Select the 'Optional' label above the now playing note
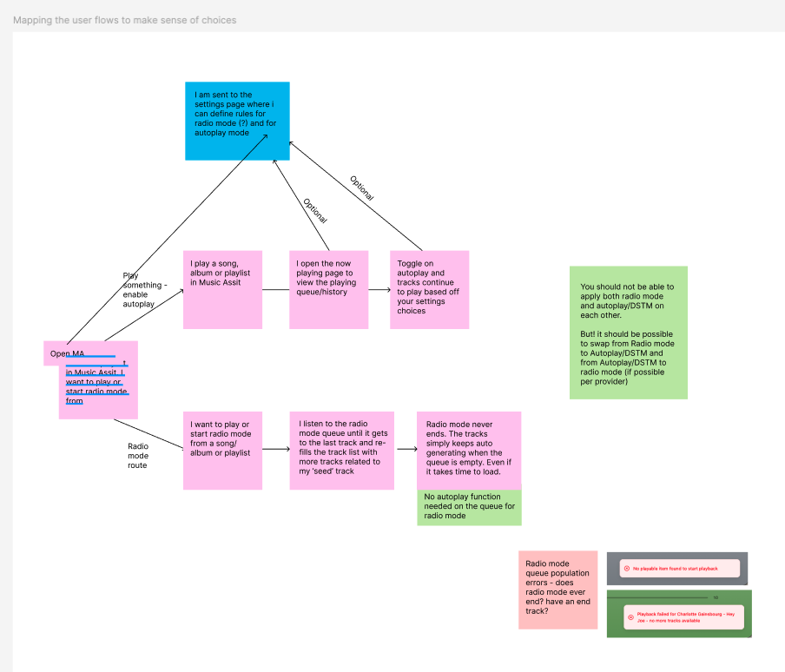The image size is (785, 672). tap(315, 211)
